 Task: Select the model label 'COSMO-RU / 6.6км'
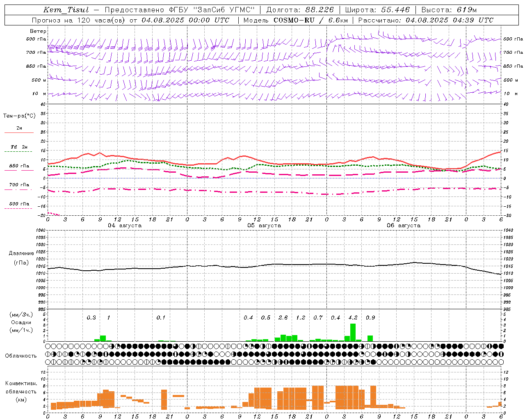(310, 20)
